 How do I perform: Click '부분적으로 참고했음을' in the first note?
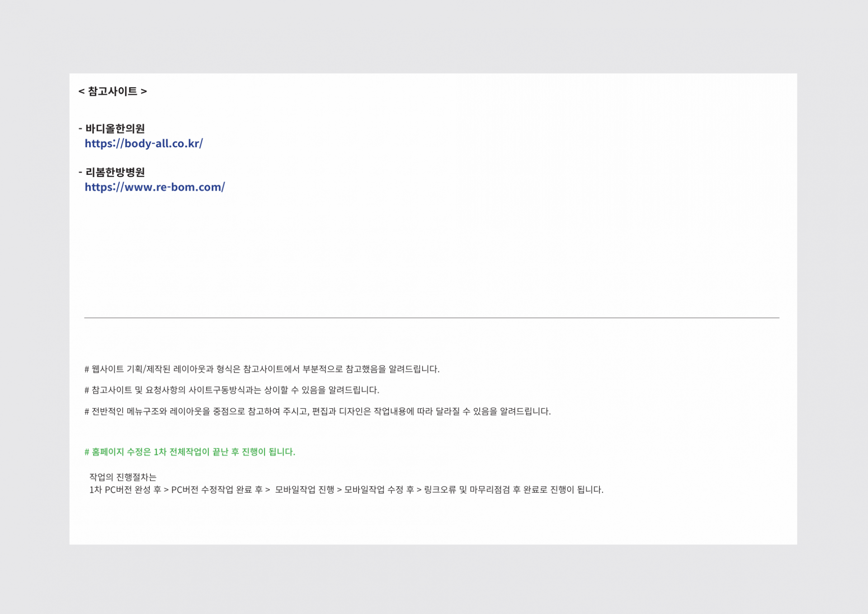tap(344, 369)
